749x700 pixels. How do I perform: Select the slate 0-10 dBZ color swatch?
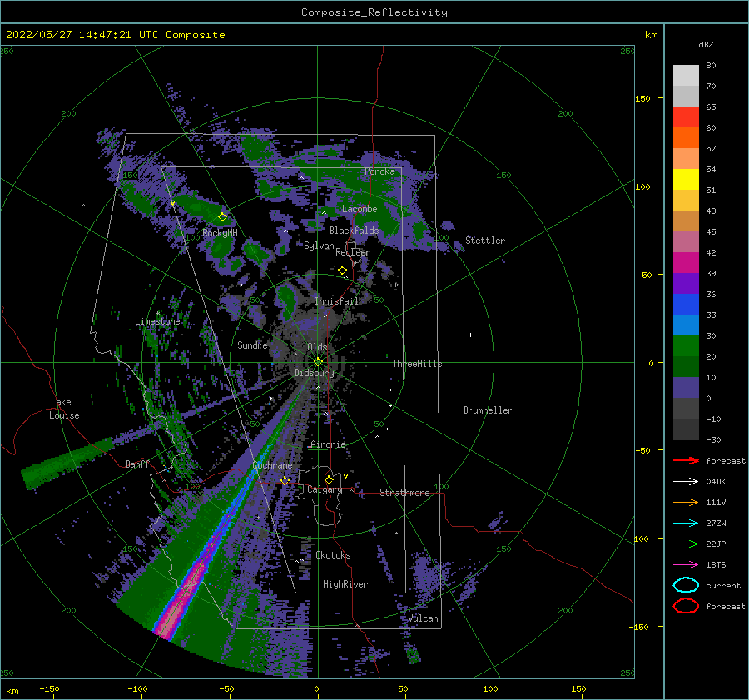[x=686, y=388]
